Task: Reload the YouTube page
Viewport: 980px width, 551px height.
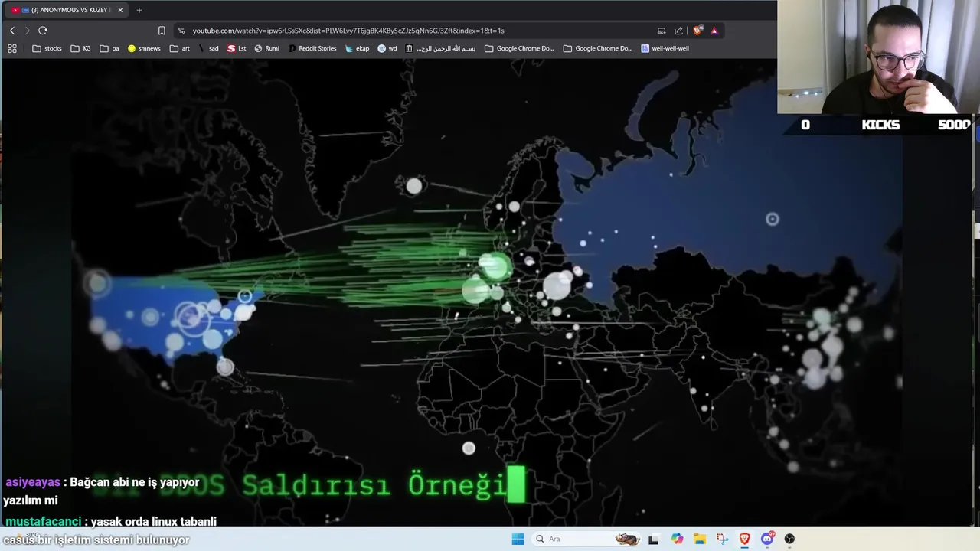Action: [43, 31]
